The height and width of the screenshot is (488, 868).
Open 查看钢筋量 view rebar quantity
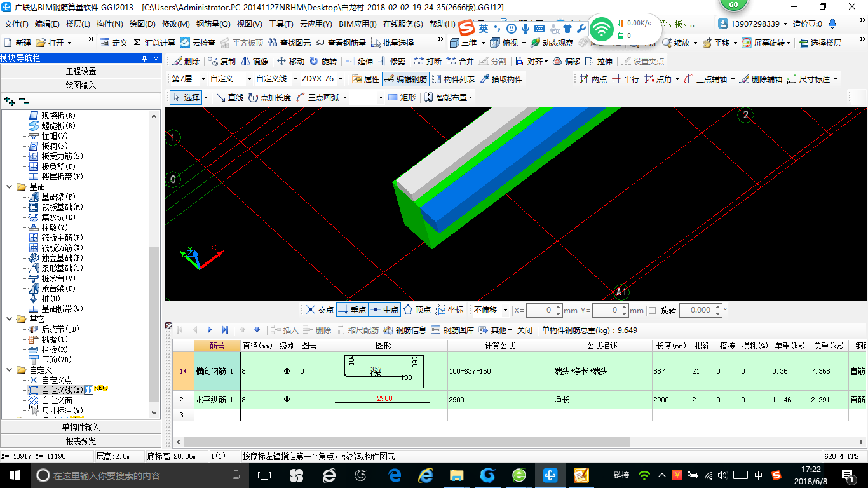click(341, 43)
